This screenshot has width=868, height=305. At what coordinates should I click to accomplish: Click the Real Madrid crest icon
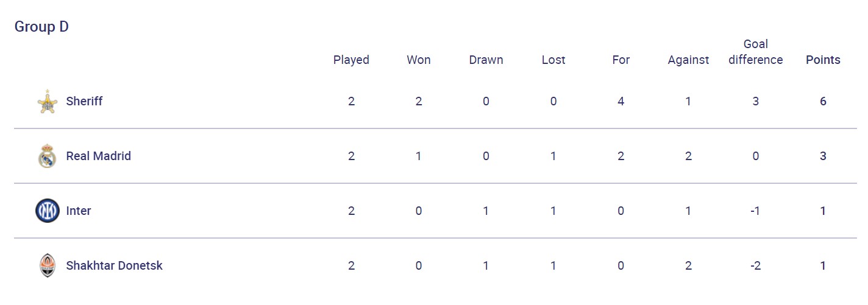(x=47, y=156)
